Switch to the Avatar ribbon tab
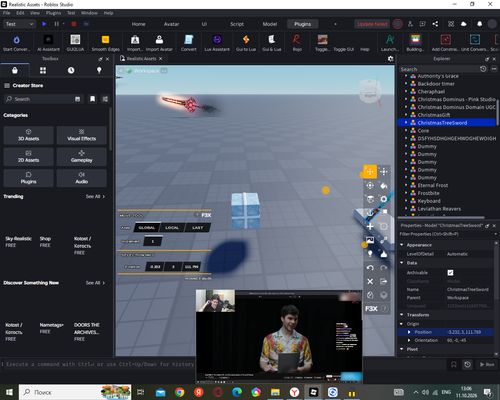This screenshot has width=500, height=400. pos(171,24)
